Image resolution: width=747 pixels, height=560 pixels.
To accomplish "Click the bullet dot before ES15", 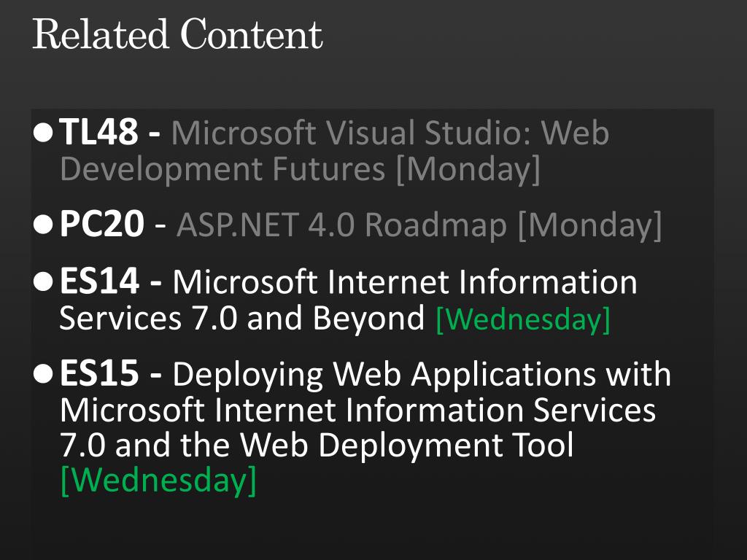I will [x=43, y=374].
